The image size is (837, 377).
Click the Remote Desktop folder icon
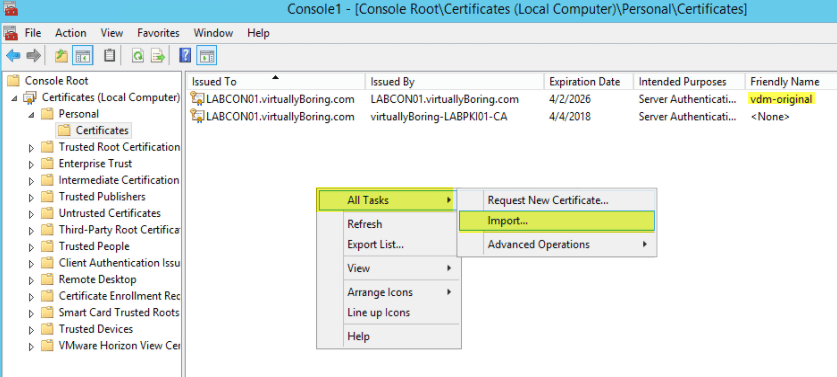pos(48,279)
